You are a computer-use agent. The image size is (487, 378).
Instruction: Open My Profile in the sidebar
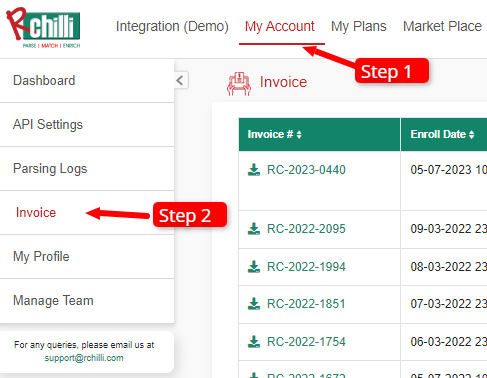pyautogui.click(x=87, y=257)
